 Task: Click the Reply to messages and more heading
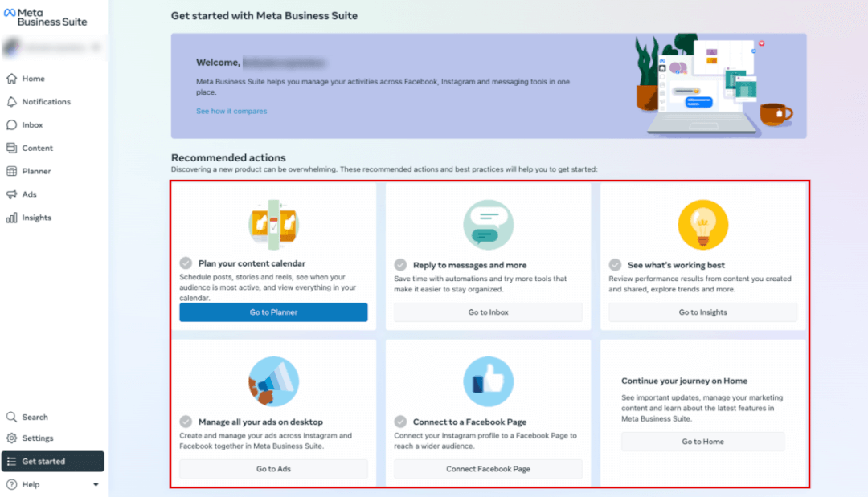tap(470, 266)
